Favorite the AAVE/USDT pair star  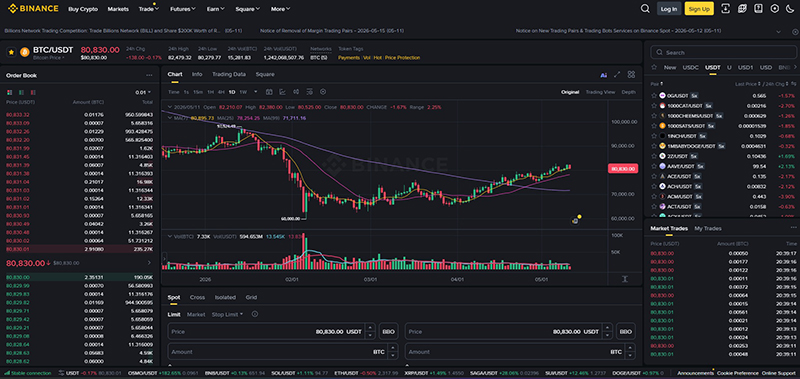pos(655,166)
